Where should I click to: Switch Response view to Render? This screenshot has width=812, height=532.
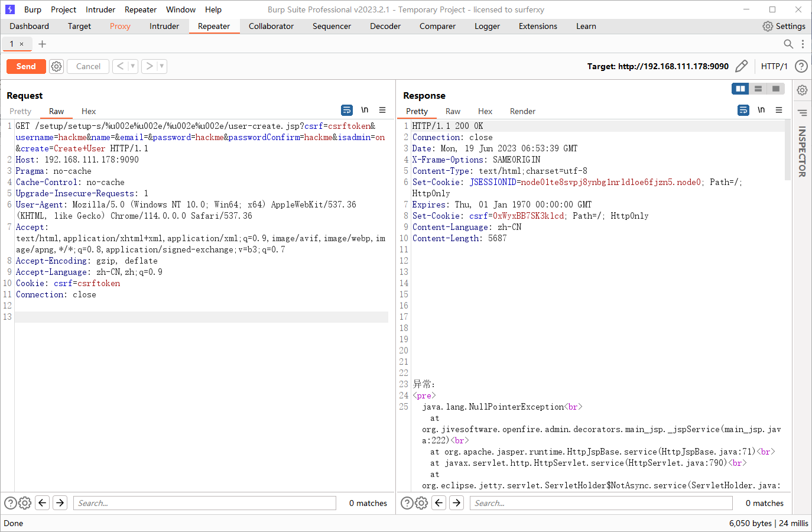[522, 111]
